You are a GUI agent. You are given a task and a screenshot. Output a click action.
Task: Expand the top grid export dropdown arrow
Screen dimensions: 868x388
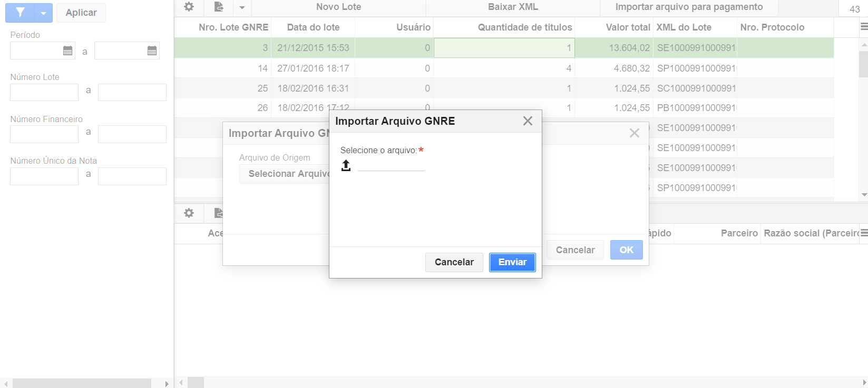pyautogui.click(x=242, y=7)
